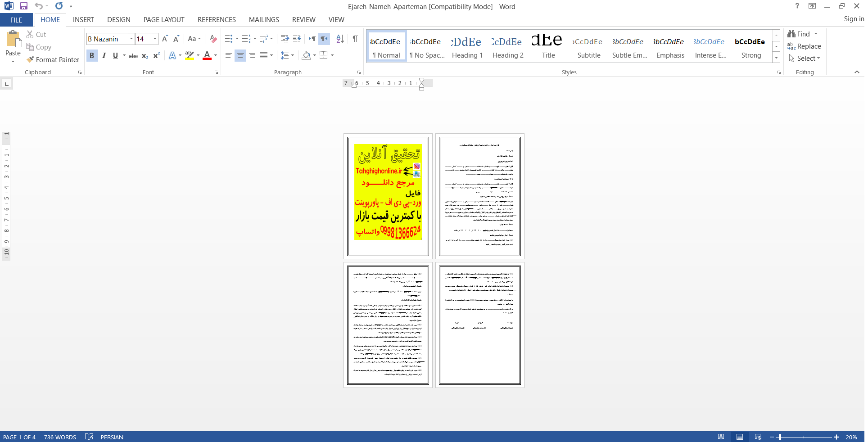This screenshot has width=868, height=442.
Task: Toggle center alignment
Action: 240,55
